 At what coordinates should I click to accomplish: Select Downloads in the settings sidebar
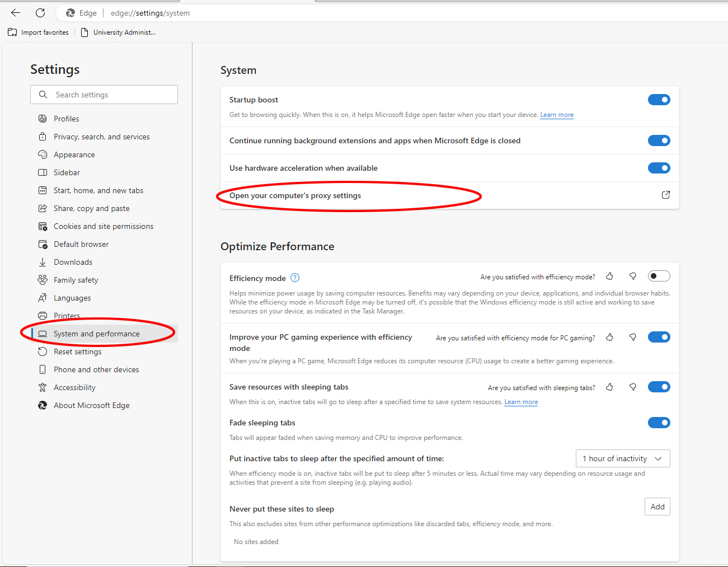73,262
